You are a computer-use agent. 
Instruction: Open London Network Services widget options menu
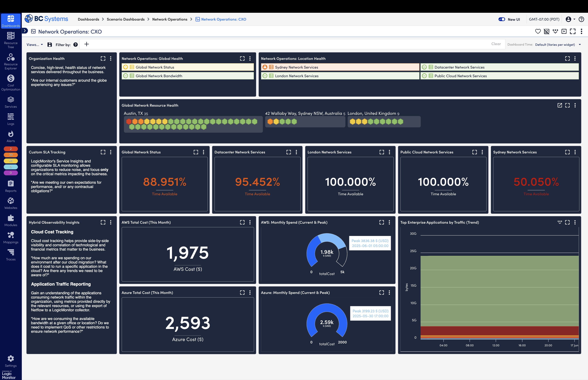389,152
